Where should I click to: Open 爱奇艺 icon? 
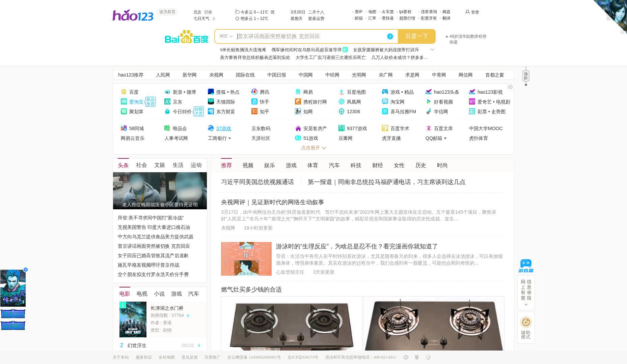[x=472, y=102]
